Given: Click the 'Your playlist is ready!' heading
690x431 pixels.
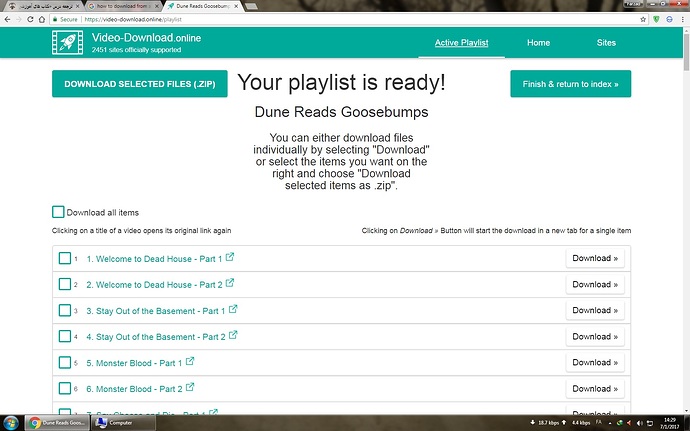Looking at the screenshot, I should point(341,82).
